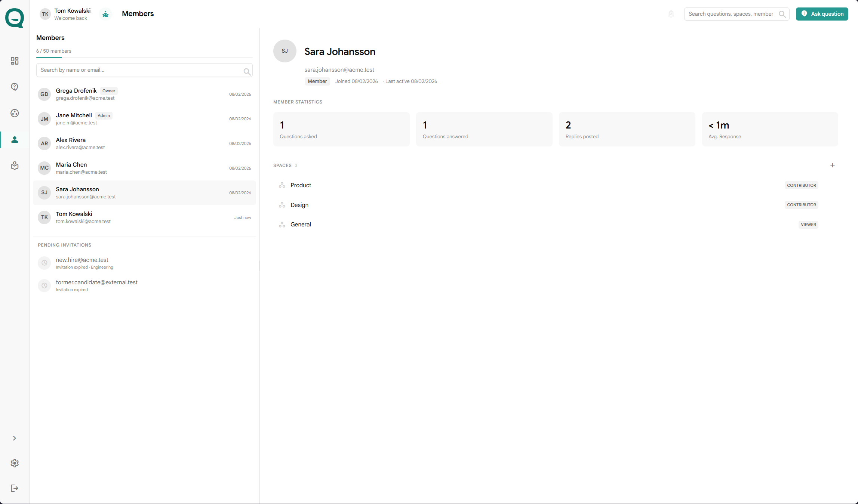Toggle Design space Contributor badge

(x=801, y=205)
